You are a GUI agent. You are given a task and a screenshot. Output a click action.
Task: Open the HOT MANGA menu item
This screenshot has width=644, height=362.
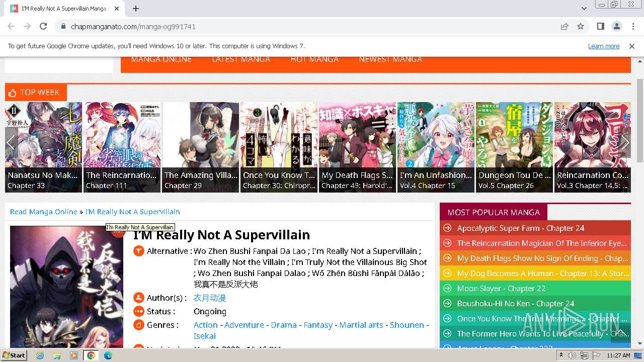[314, 59]
